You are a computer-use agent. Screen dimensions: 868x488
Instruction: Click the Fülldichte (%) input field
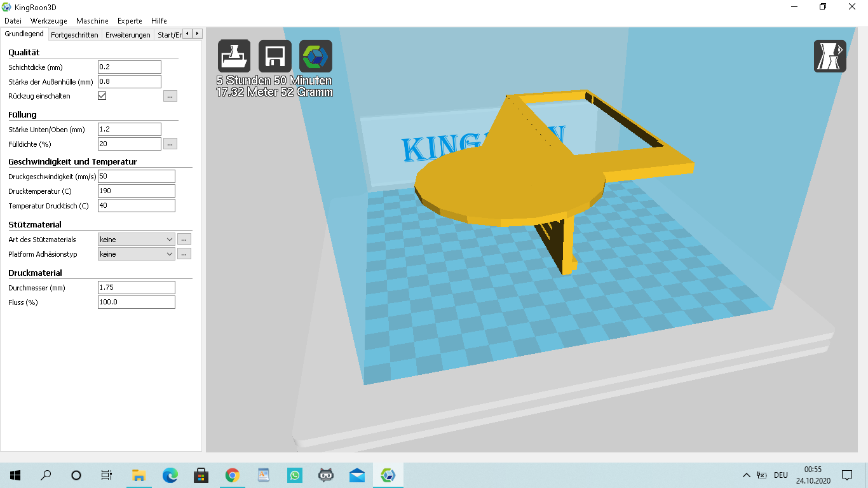pos(130,144)
